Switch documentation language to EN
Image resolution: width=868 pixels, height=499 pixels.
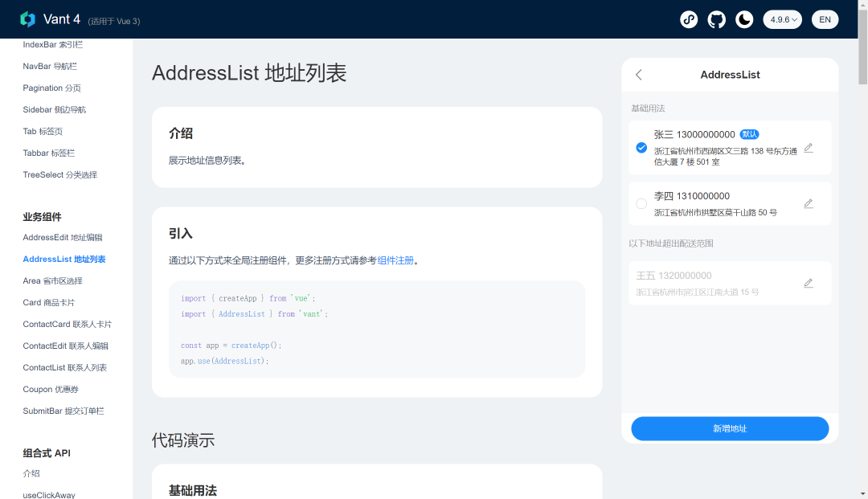(x=825, y=18)
